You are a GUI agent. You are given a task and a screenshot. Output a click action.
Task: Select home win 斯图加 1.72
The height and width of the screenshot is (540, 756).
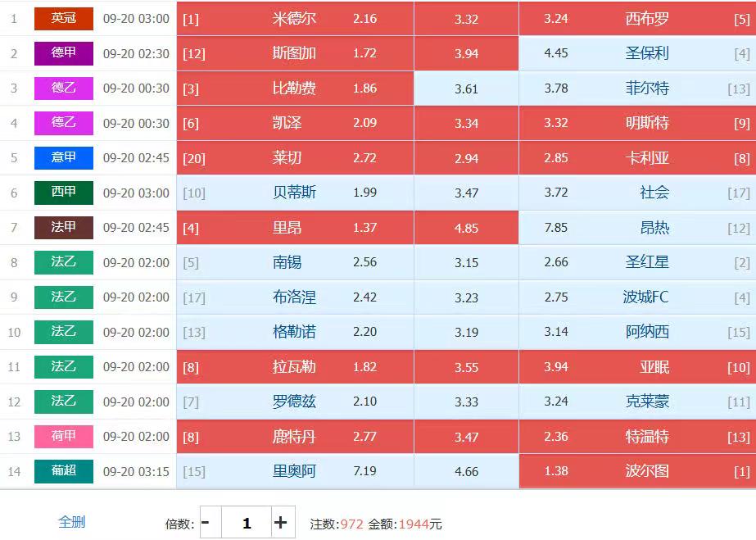(x=295, y=53)
